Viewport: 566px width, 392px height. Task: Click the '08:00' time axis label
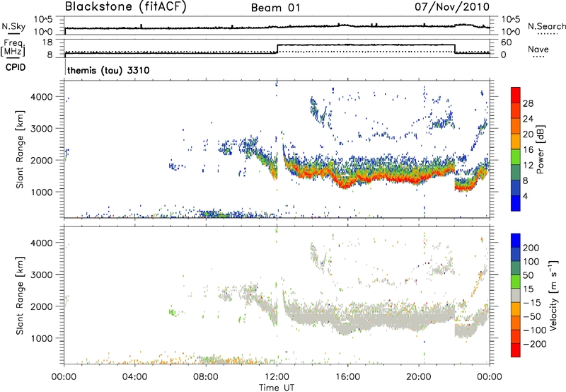(206, 377)
